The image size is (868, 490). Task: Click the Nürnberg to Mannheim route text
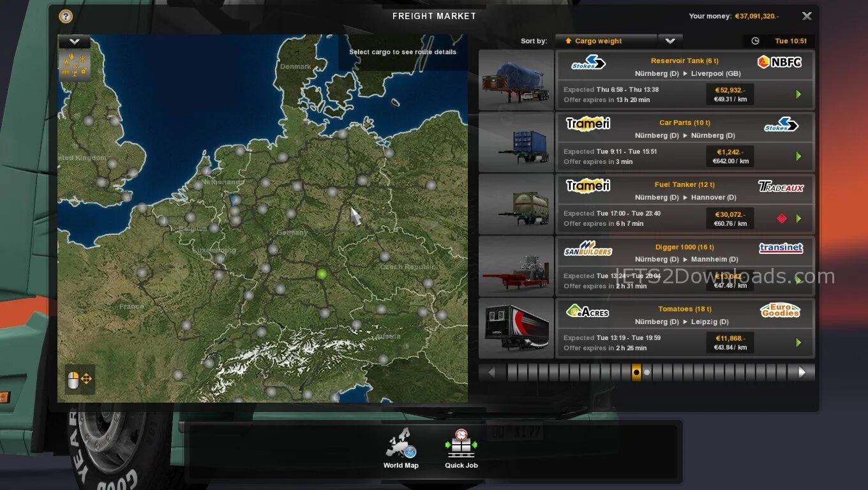[686, 259]
